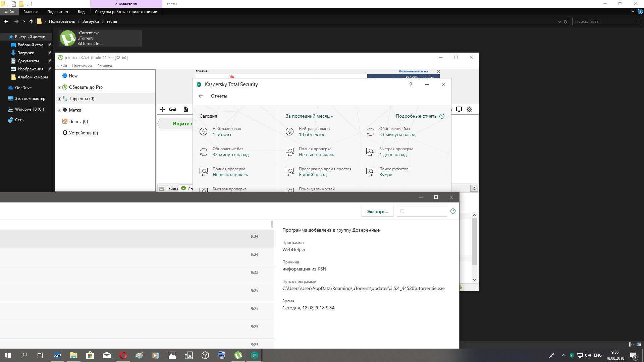Open uTorrent from the taskbar

coord(238,355)
